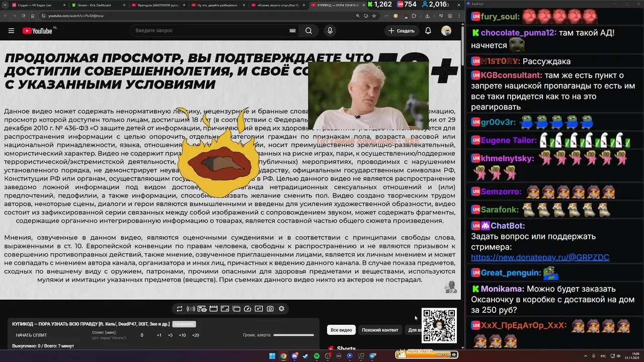Open the YouTube notifications bell
644x362 pixels.
(x=428, y=31)
